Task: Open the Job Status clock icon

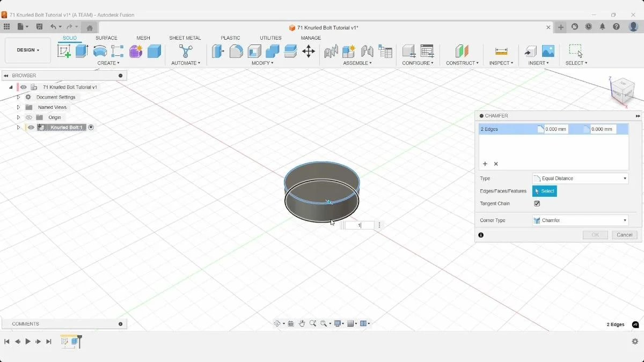Action: click(589, 27)
